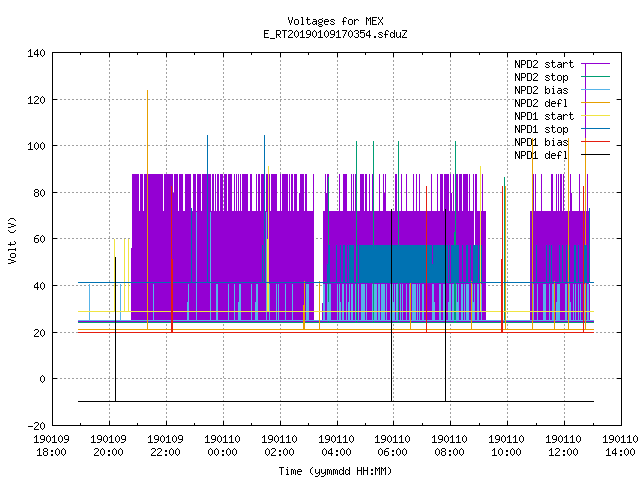Viewport: 640px width, 480px height.
Task: Click the x-axis tick 190110 12:00
Action: pyautogui.click(x=564, y=446)
